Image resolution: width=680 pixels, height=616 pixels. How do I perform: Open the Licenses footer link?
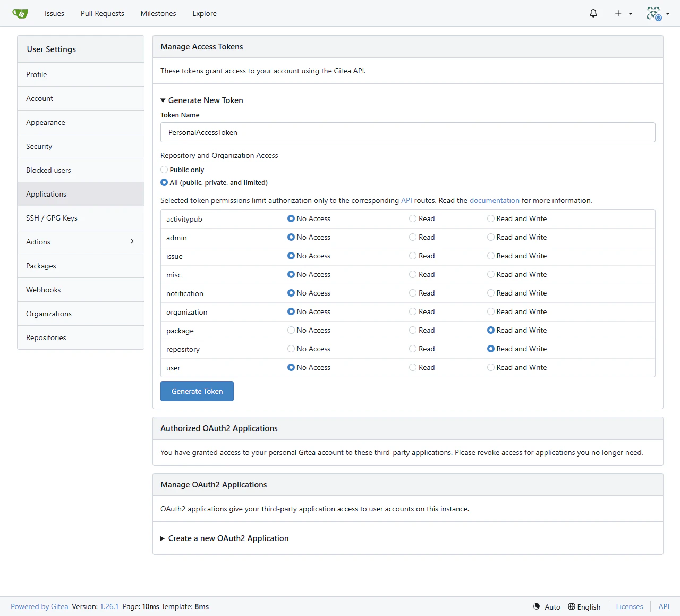630,606
